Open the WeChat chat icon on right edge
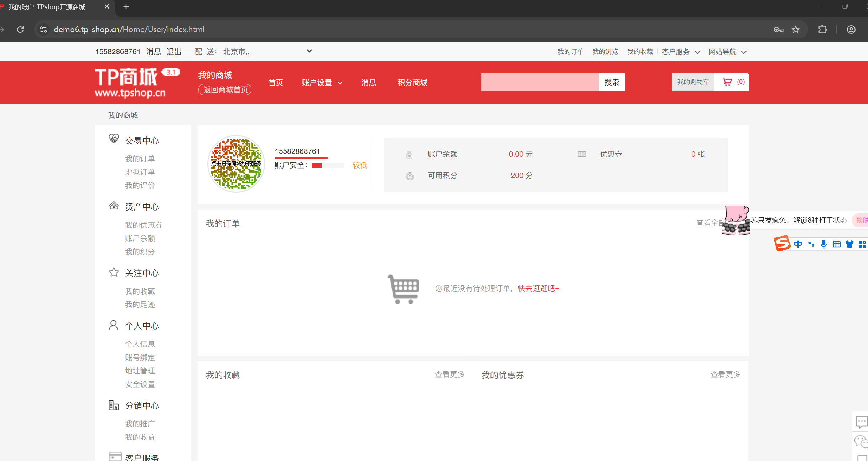The width and height of the screenshot is (868, 461). 862,442
